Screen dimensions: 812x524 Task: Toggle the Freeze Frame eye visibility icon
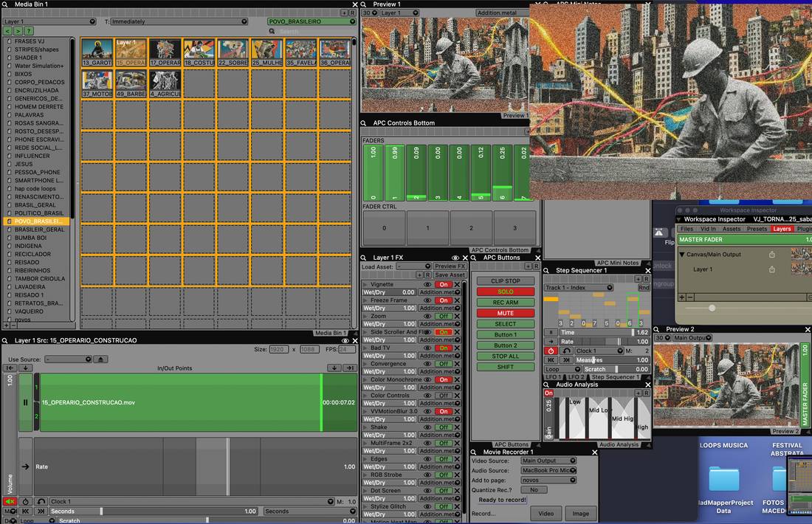(x=427, y=300)
